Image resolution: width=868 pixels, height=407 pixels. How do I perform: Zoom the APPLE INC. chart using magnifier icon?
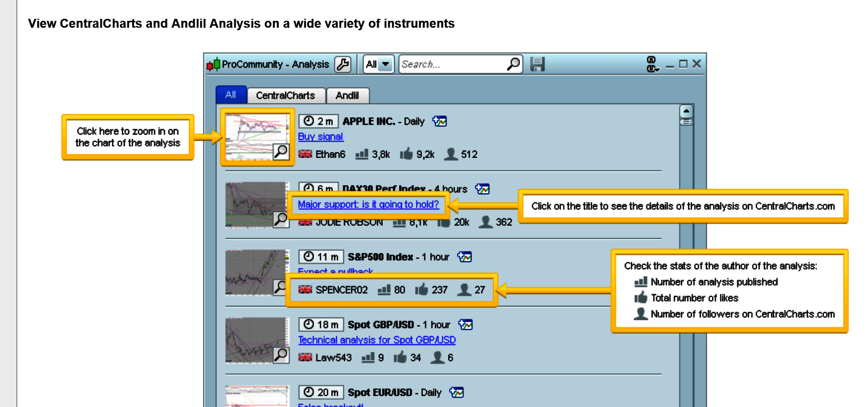click(281, 152)
